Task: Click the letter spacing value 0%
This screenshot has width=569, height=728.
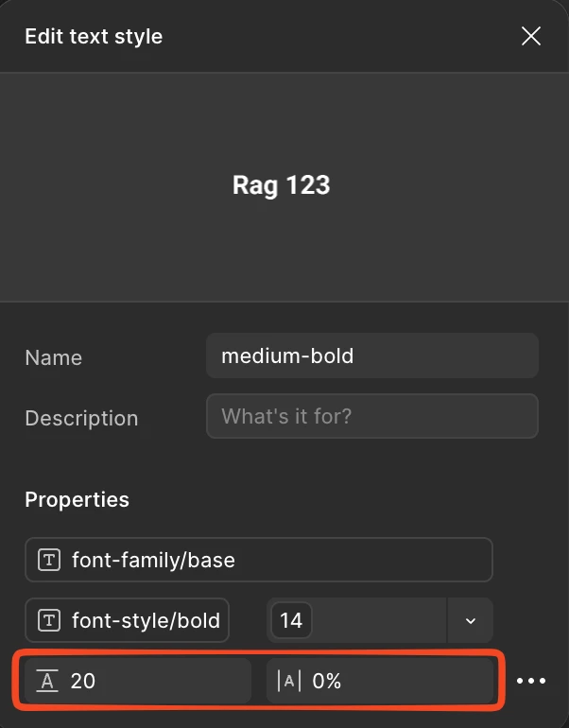Action: (326, 681)
